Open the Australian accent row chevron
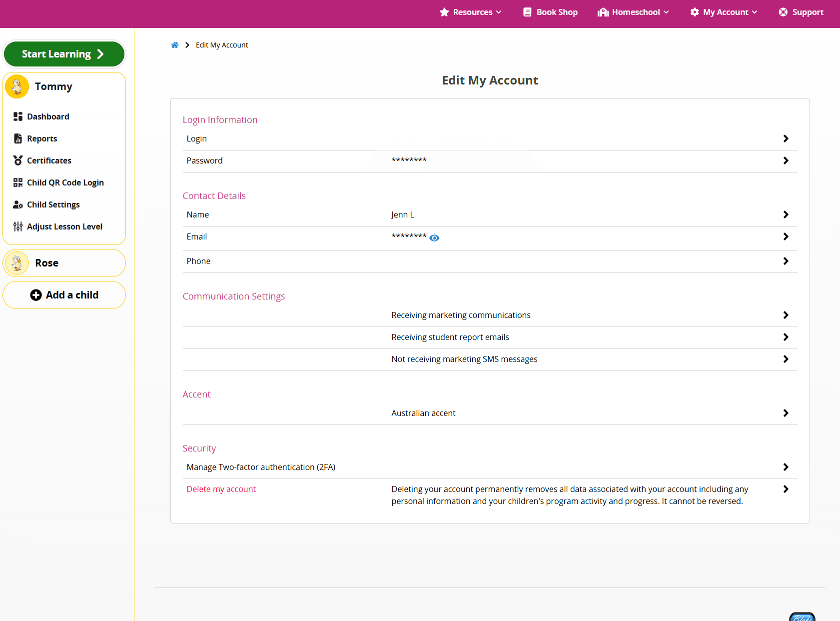Image resolution: width=840 pixels, height=621 pixels. pyautogui.click(x=786, y=413)
